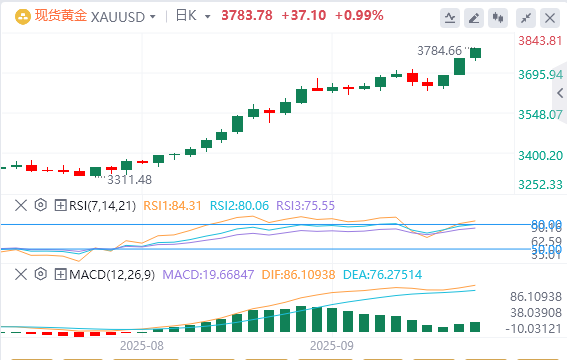Click the 3843.81 price axis label
Image resolution: width=567 pixels, height=360 pixels.
pyautogui.click(x=540, y=40)
